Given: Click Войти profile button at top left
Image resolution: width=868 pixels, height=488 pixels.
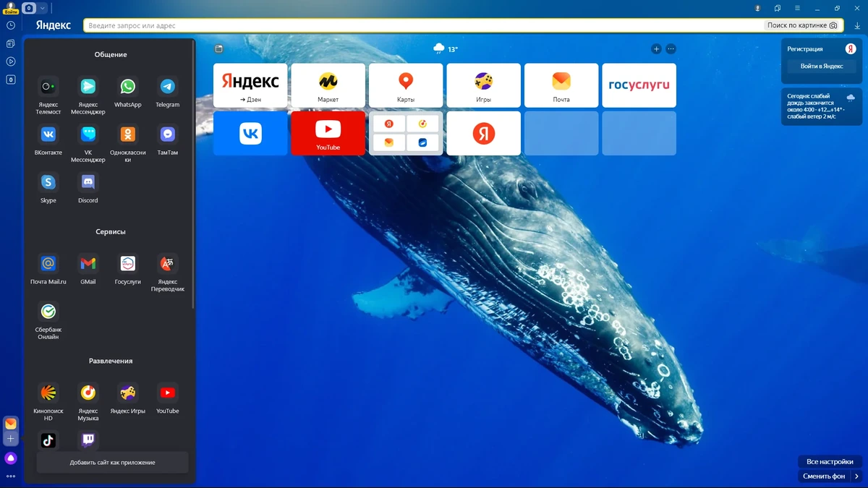Looking at the screenshot, I should coord(10,8).
